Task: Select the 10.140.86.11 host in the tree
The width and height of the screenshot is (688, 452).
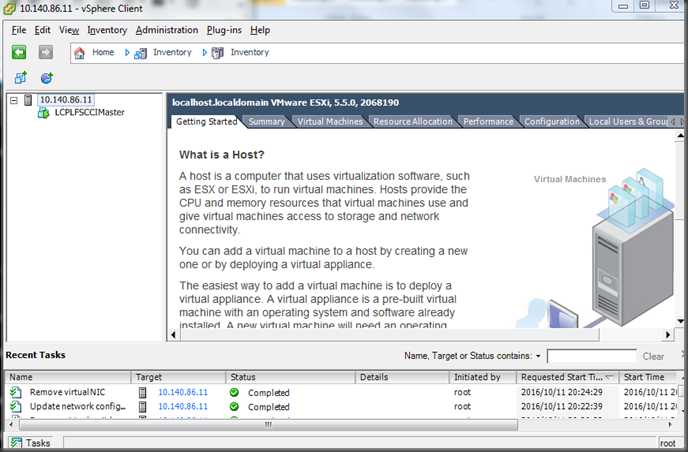Action: click(66, 100)
